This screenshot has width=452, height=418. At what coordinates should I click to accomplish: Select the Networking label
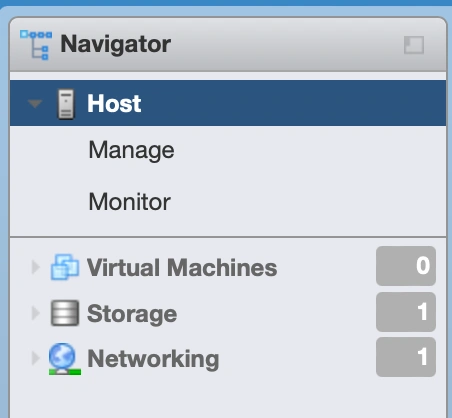coord(153,359)
